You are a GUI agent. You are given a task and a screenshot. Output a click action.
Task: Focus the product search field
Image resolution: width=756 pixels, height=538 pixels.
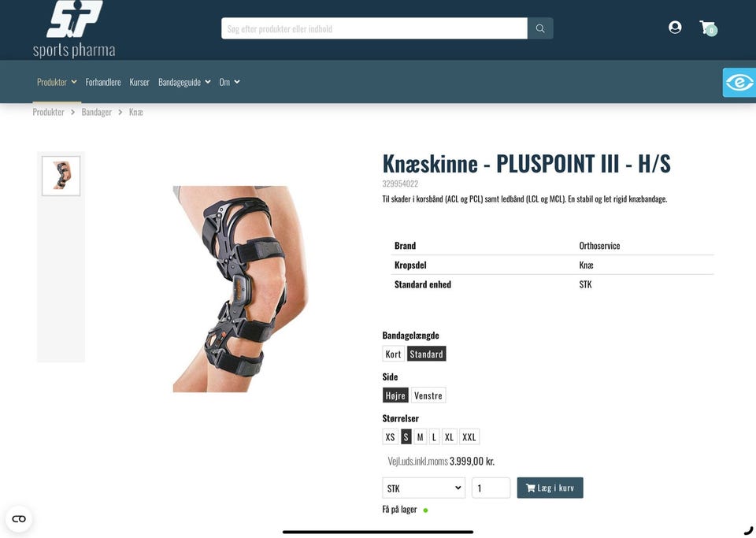point(374,28)
